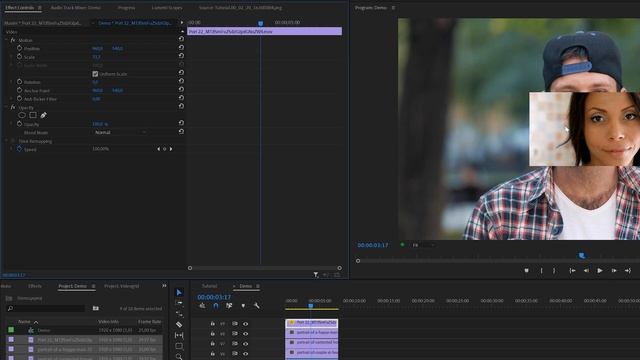Show overflow panel tabs chevron
640x360 pixels.
coord(164,286)
